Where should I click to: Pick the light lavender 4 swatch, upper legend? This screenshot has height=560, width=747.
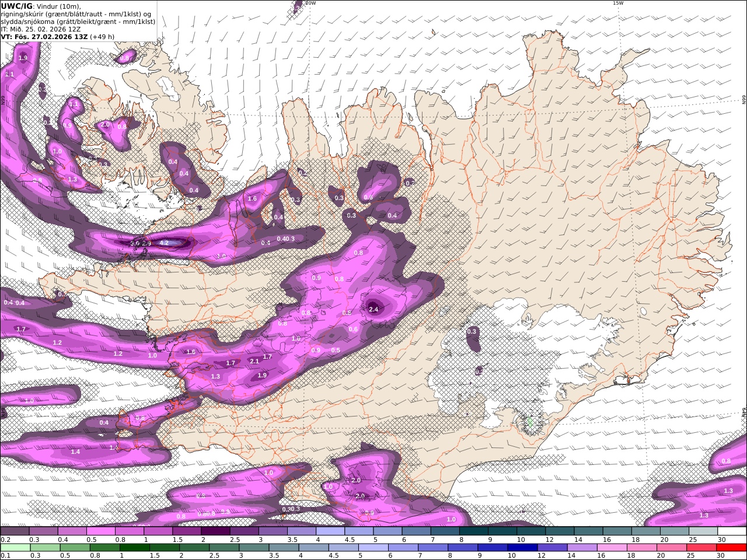tap(330, 531)
